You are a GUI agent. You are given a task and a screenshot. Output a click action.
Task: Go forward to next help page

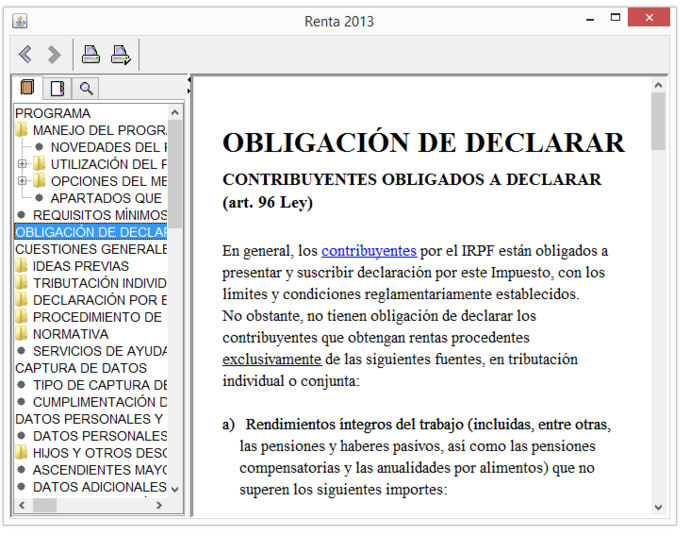(54, 55)
